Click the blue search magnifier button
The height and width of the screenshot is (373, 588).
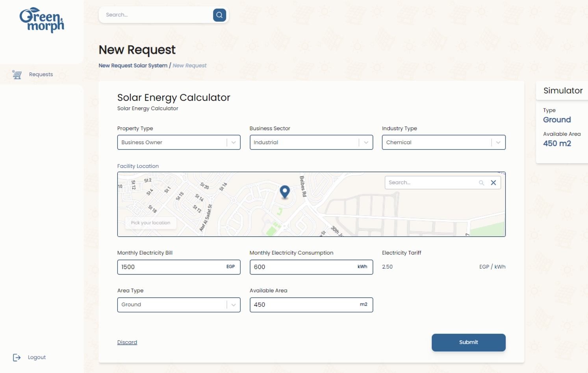[x=219, y=15]
